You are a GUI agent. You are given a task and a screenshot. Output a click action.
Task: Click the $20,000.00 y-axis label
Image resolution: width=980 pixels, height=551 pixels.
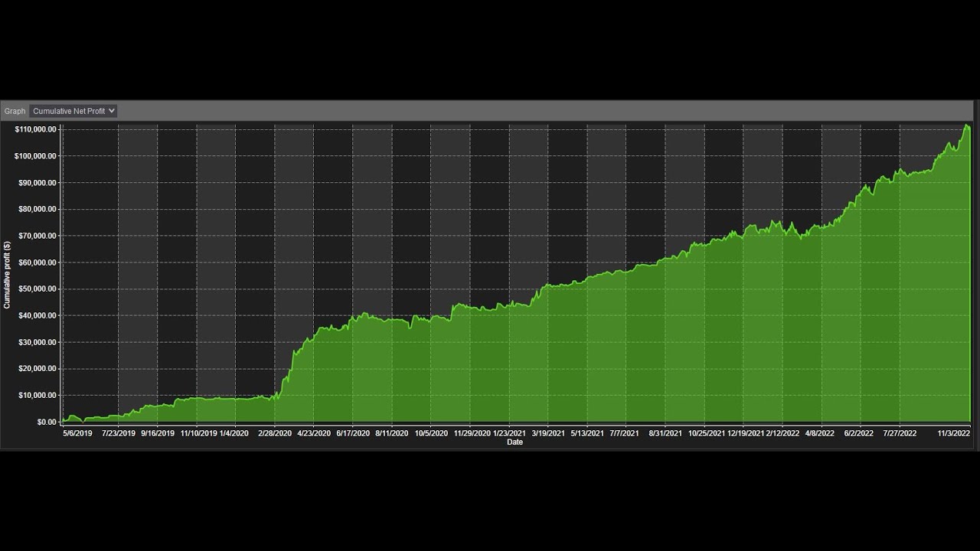click(x=38, y=369)
